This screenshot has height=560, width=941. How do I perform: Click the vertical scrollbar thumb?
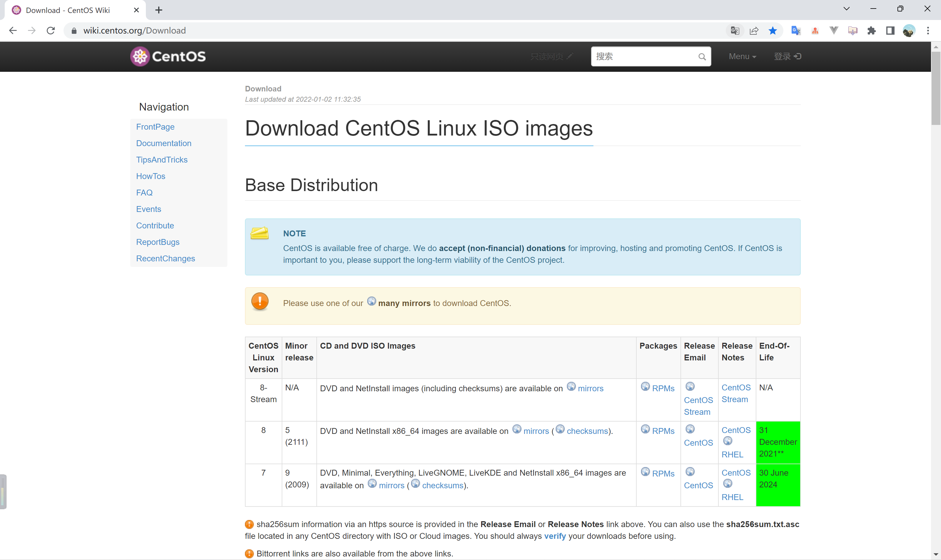(936, 88)
